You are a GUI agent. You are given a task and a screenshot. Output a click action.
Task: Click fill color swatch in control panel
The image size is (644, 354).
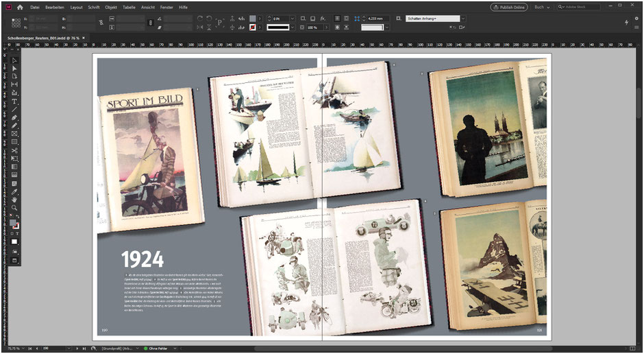pos(253,19)
